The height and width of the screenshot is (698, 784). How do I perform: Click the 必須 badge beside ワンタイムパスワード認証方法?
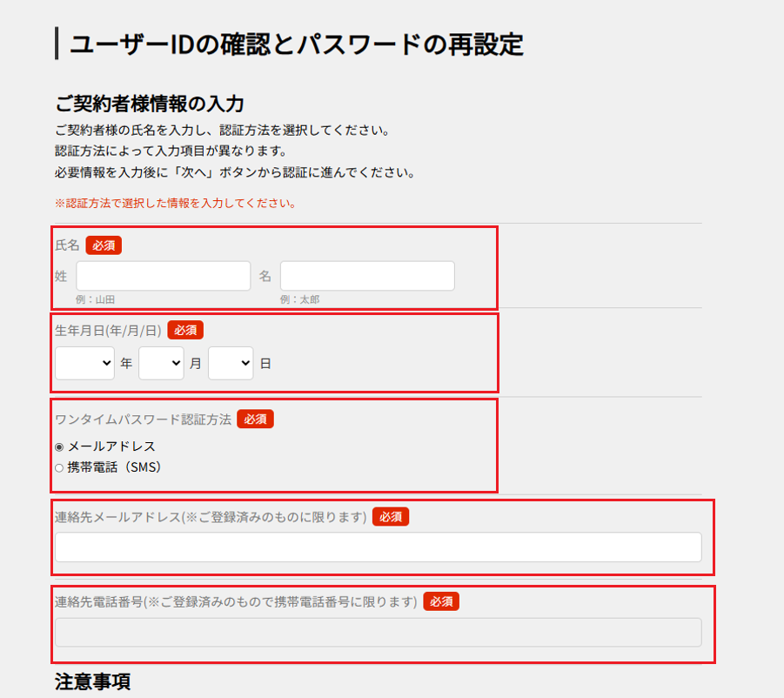tap(254, 419)
